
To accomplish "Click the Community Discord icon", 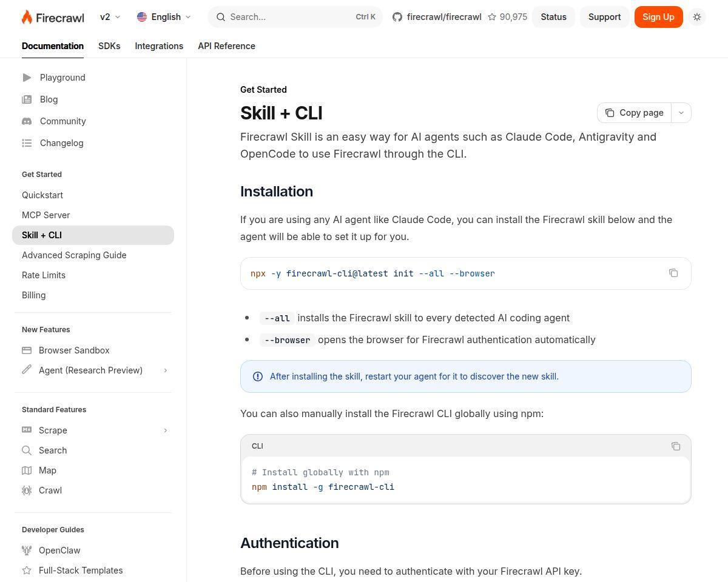I will coord(27,121).
